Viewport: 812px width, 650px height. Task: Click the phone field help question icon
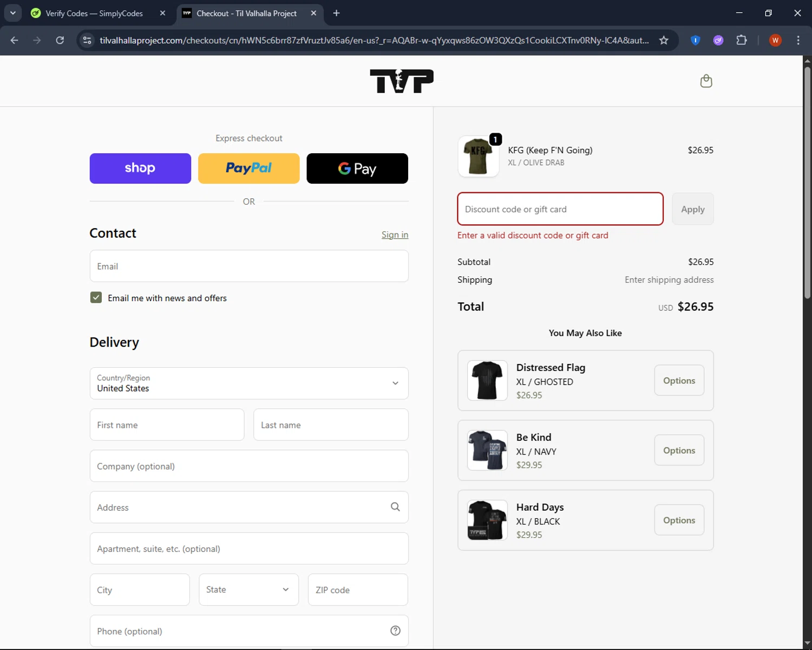pyautogui.click(x=395, y=630)
